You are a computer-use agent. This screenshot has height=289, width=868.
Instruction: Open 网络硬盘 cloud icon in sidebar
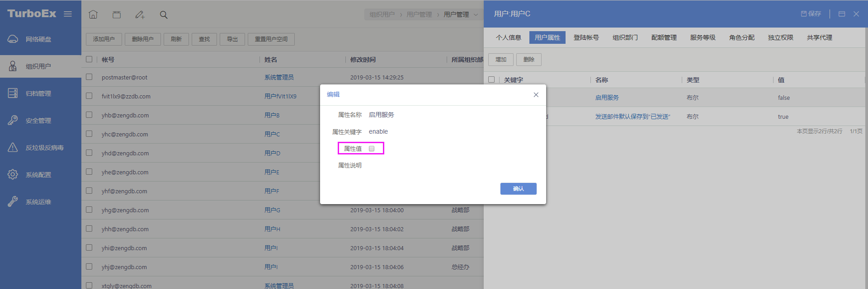pyautogui.click(x=13, y=39)
